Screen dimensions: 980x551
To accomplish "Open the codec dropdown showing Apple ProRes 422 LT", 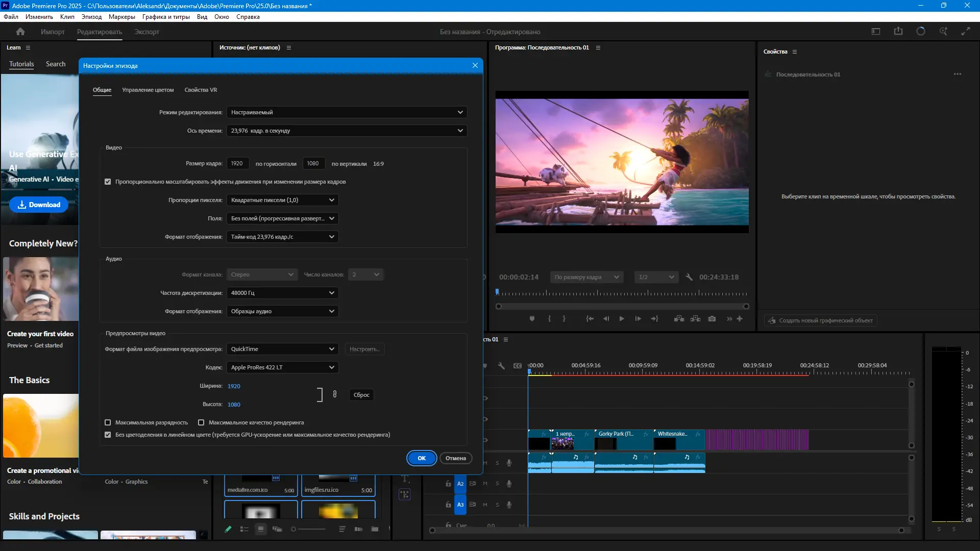I will pos(282,367).
